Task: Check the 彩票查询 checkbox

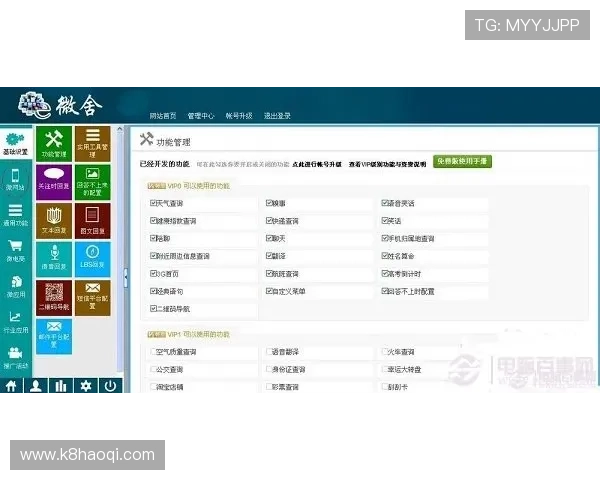Action: point(269,387)
